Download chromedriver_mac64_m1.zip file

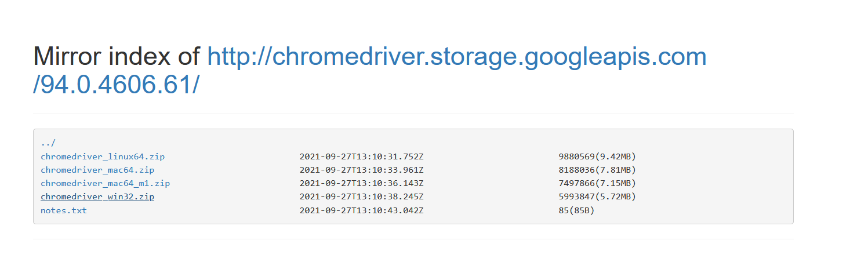click(x=105, y=183)
